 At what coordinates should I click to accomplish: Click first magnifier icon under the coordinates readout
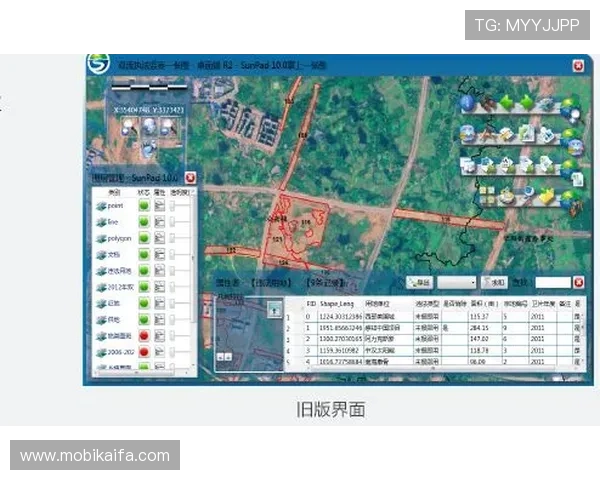128,126
